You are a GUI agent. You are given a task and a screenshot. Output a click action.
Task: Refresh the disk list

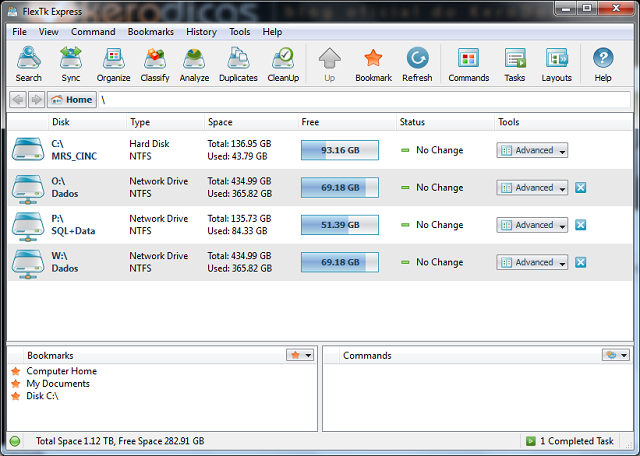[417, 64]
